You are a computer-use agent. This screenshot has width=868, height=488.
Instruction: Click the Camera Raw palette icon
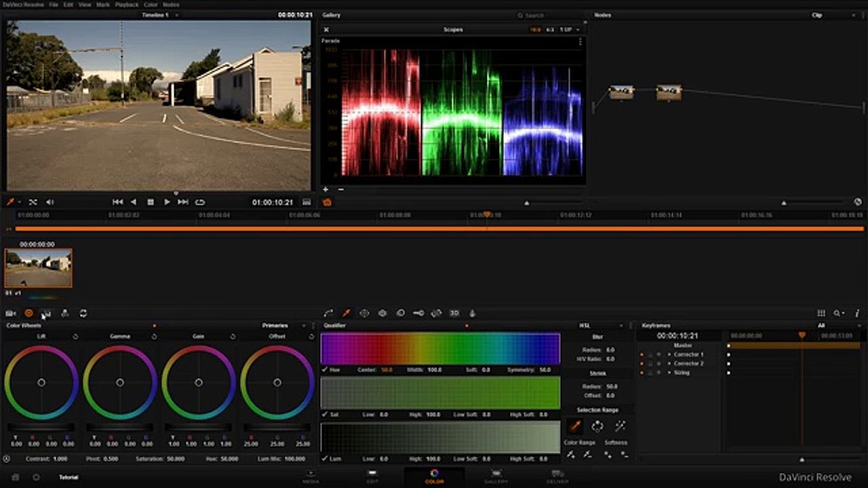pyautogui.click(x=10, y=313)
